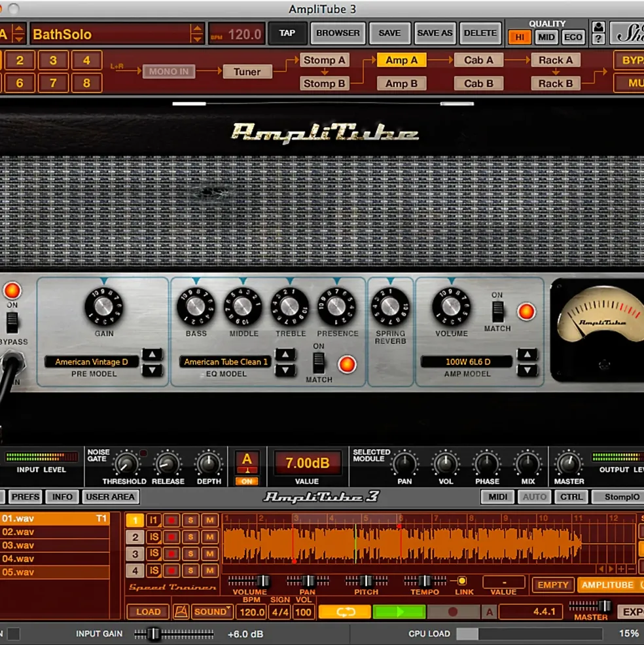Select MID quality mode
This screenshot has height=645, width=644.
(x=546, y=37)
